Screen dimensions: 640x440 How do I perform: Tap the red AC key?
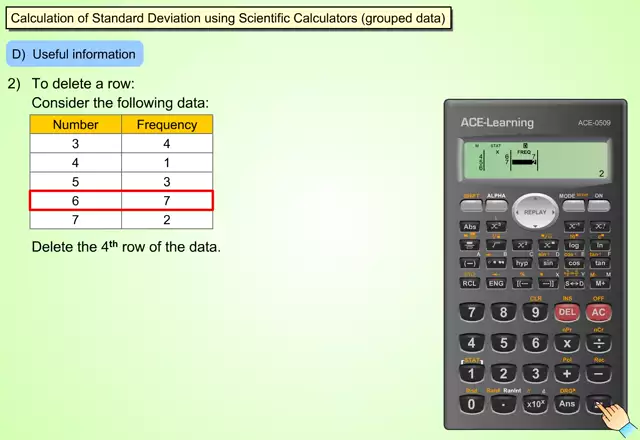(x=598, y=313)
